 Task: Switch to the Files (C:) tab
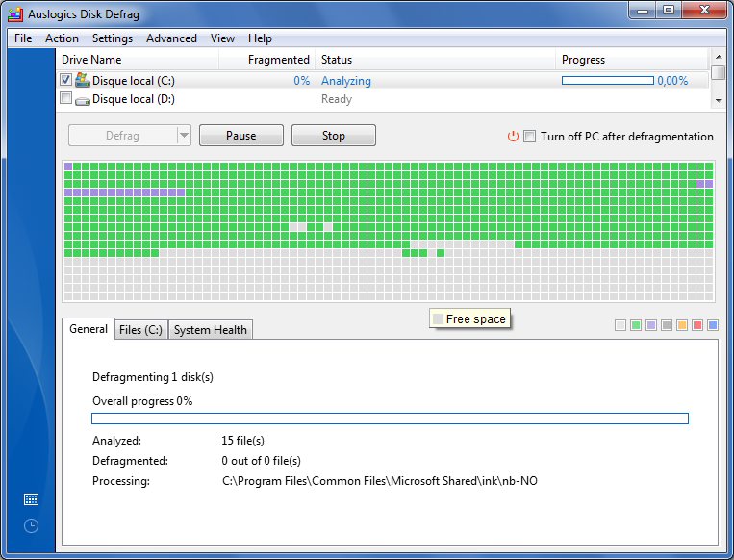pyautogui.click(x=140, y=330)
